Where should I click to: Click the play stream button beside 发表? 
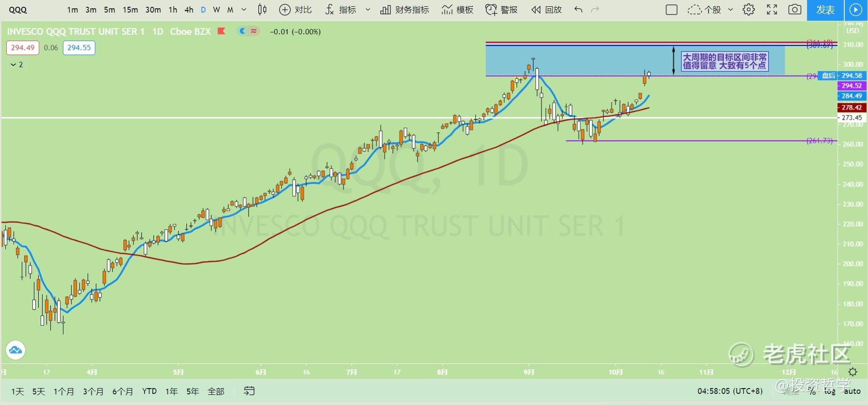856,10
